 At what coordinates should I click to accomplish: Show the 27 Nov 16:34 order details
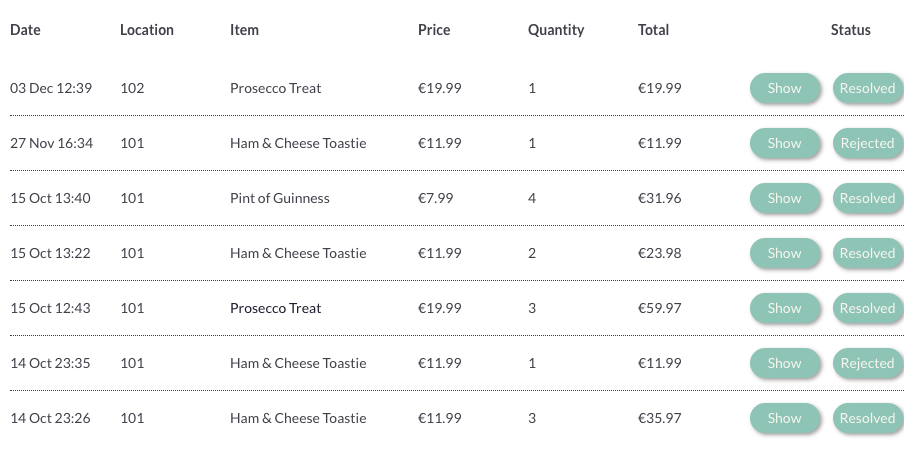[x=785, y=143]
